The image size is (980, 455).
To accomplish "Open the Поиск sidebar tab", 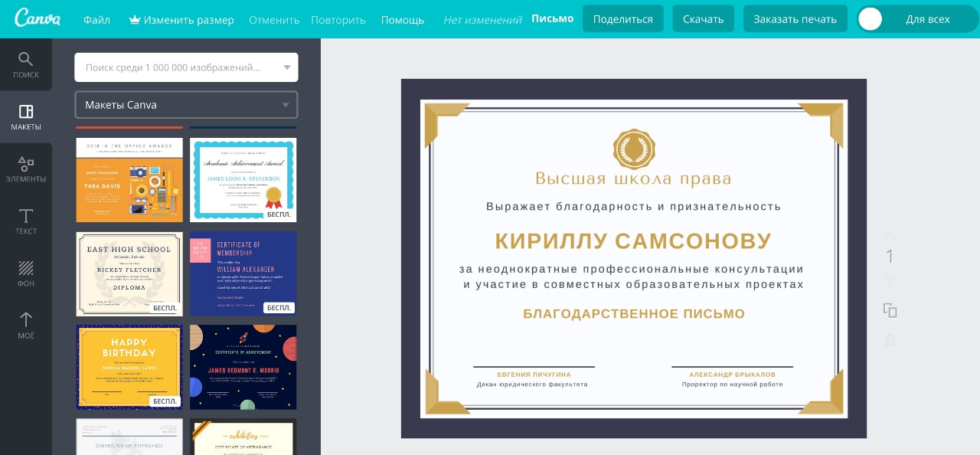I will pyautogui.click(x=26, y=65).
